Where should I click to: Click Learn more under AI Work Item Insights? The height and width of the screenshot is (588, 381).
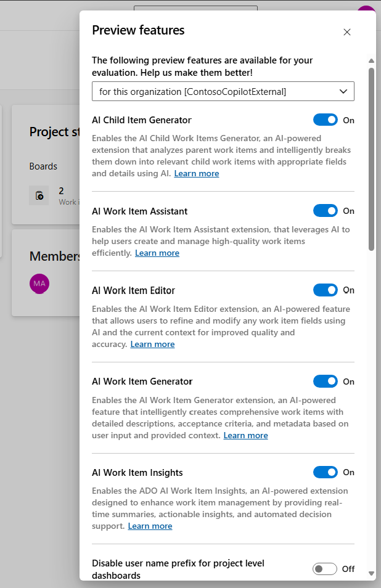(150, 526)
